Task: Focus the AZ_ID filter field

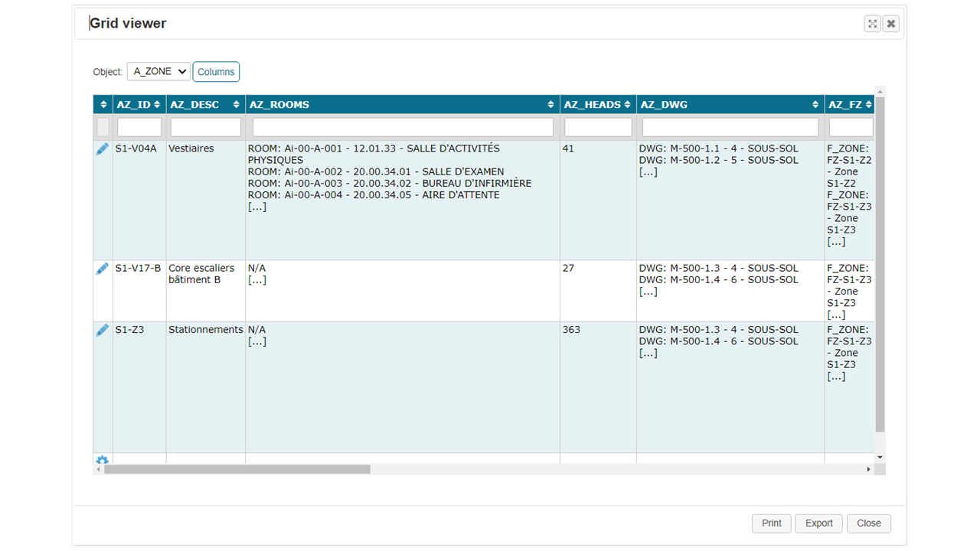Action: point(139,127)
